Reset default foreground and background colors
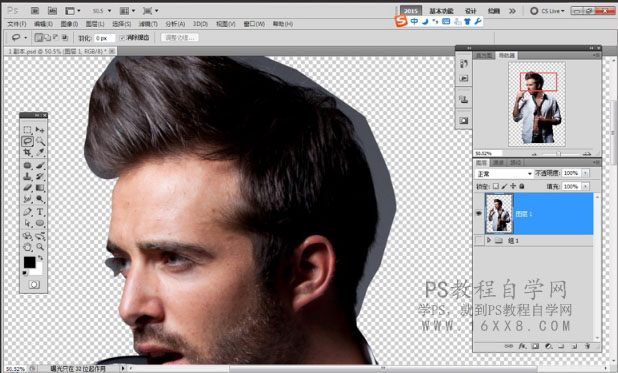The width and height of the screenshot is (618, 373). pyautogui.click(x=25, y=273)
